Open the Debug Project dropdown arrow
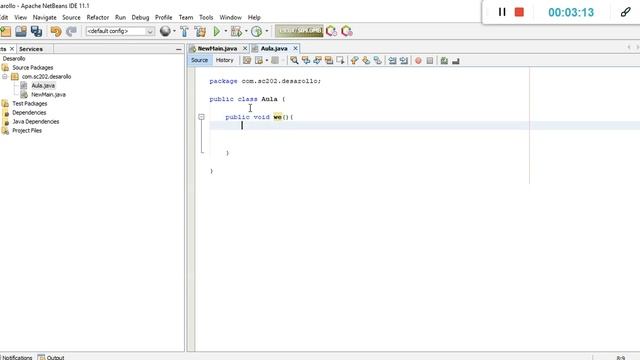Viewport: 640px width, 360px height. 246,31
